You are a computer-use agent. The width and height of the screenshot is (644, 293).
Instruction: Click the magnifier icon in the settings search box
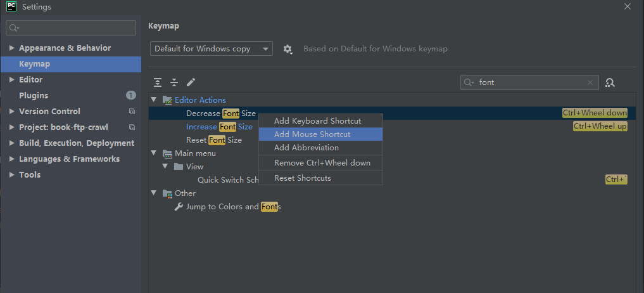click(14, 28)
